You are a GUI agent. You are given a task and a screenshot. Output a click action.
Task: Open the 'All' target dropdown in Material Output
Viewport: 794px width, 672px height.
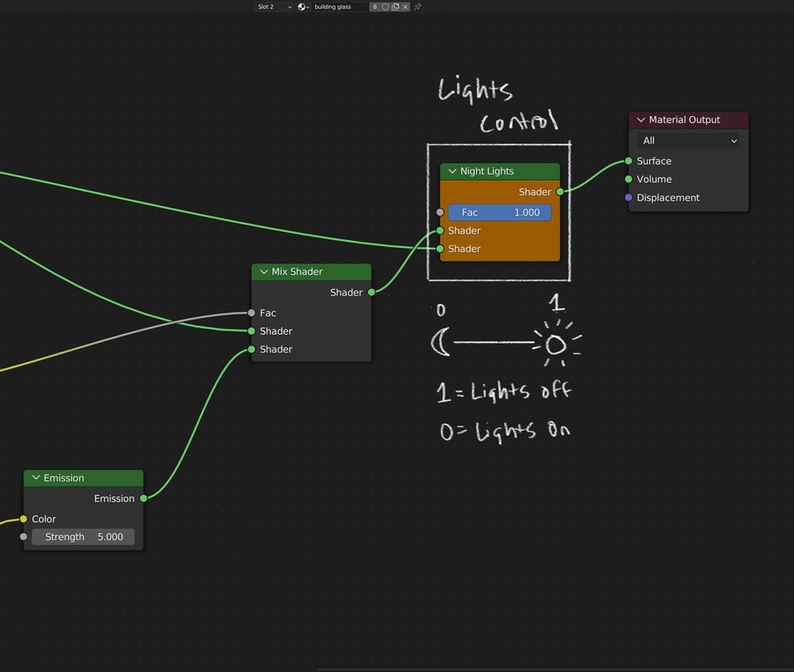(689, 141)
